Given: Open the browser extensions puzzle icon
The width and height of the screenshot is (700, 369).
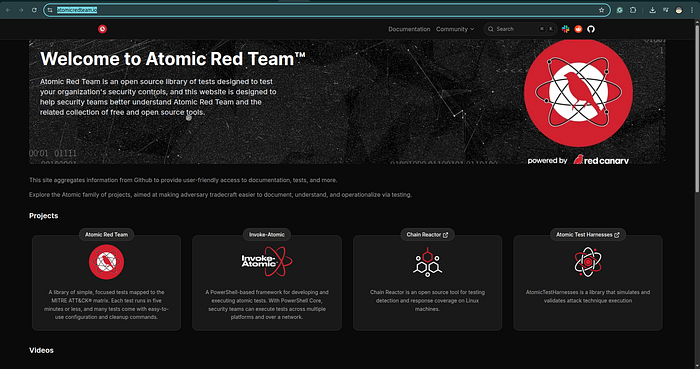Looking at the screenshot, I should click(x=633, y=10).
